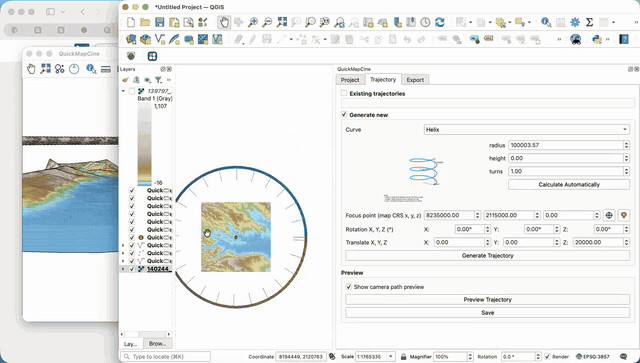The width and height of the screenshot is (640, 363).
Task: Click the Zoom Out magnifier tool
Action: coord(267,22)
